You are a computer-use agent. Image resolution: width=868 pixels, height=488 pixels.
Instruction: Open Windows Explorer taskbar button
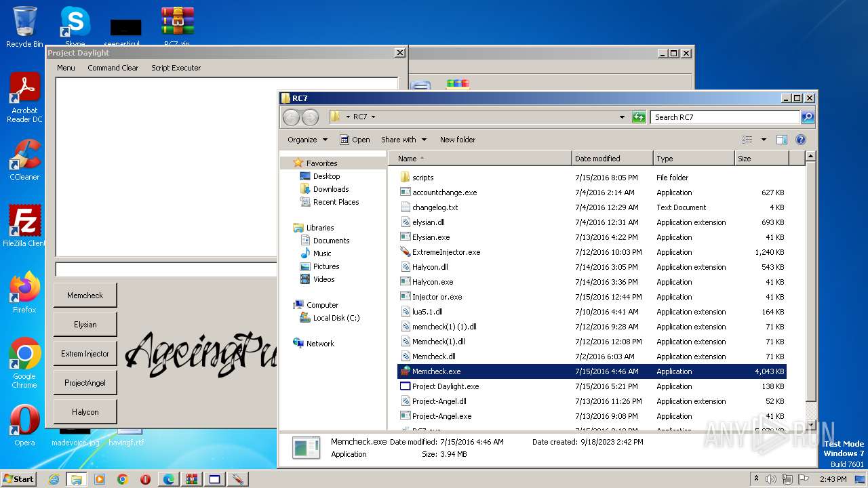[76, 479]
